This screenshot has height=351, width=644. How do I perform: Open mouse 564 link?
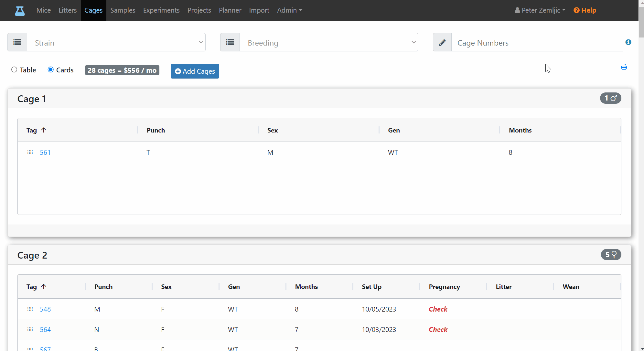[x=45, y=329]
